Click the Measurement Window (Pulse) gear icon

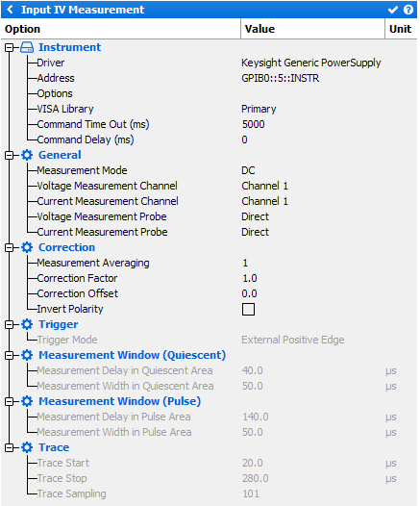27,401
